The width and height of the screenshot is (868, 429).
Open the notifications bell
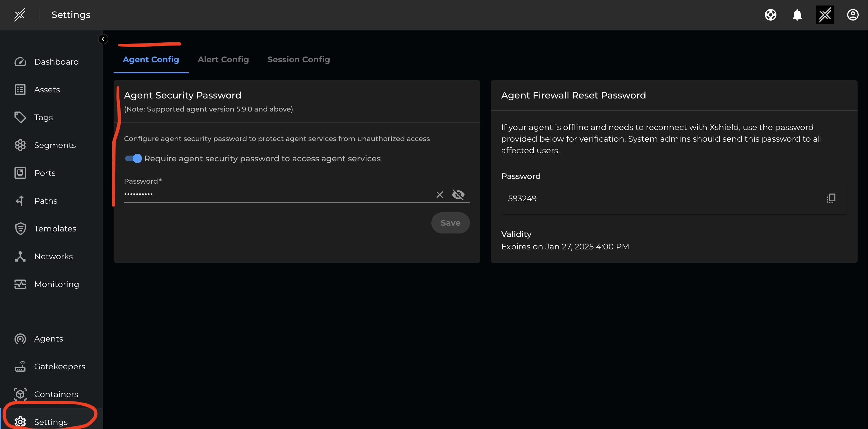pos(797,15)
